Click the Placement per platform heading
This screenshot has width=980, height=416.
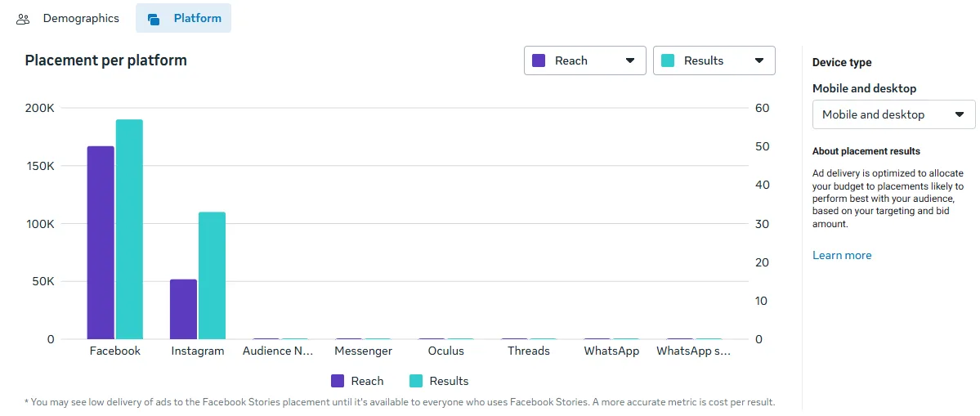[105, 60]
